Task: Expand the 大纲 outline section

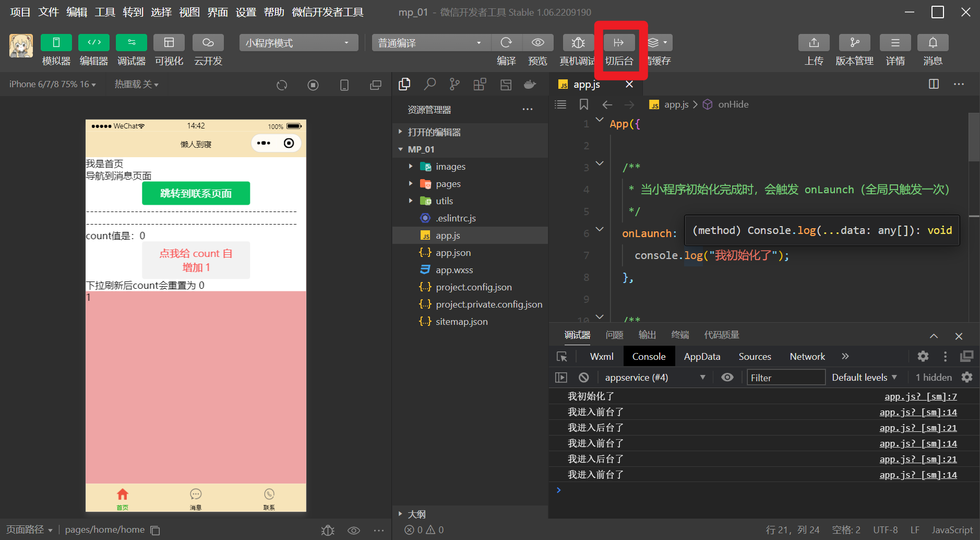Action: pos(470,514)
